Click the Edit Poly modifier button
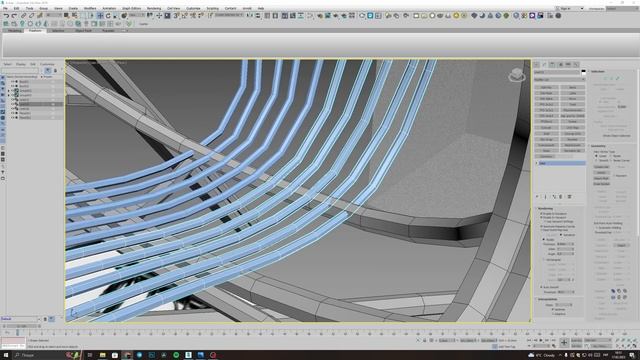Screen dimensions: 640x360 click(x=546, y=87)
